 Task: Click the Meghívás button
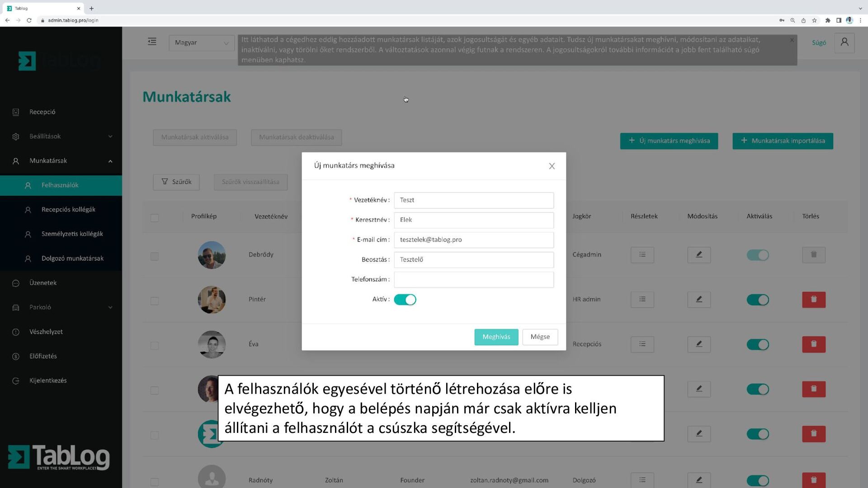pyautogui.click(x=496, y=337)
